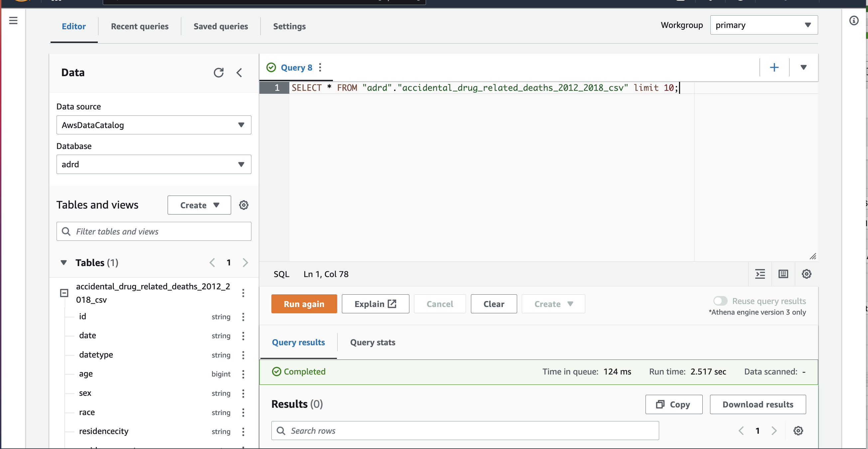Open actions menu for race column
868x449 pixels.
click(x=243, y=413)
